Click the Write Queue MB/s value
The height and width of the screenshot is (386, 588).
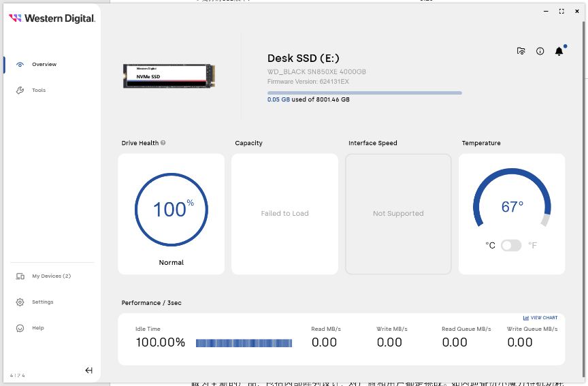(x=520, y=342)
